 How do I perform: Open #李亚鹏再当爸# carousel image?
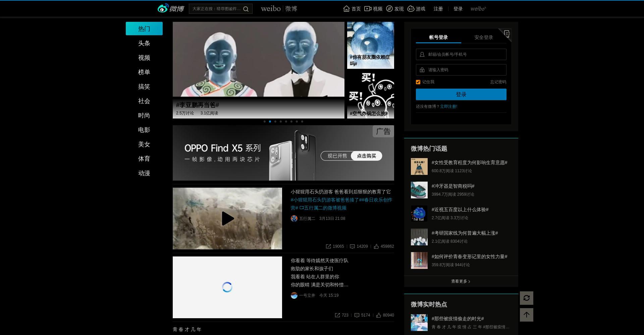click(259, 70)
